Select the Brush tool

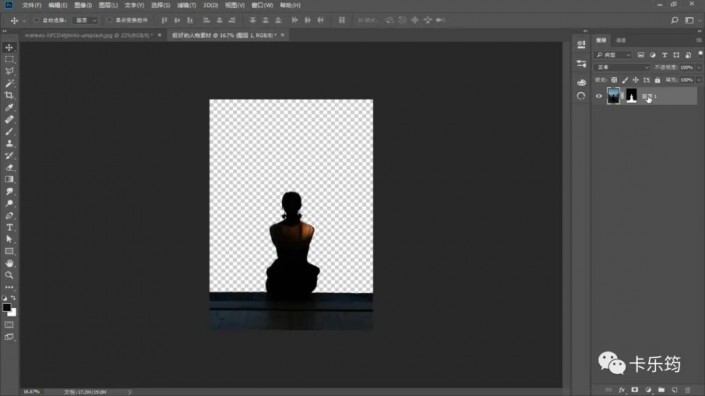tap(9, 132)
